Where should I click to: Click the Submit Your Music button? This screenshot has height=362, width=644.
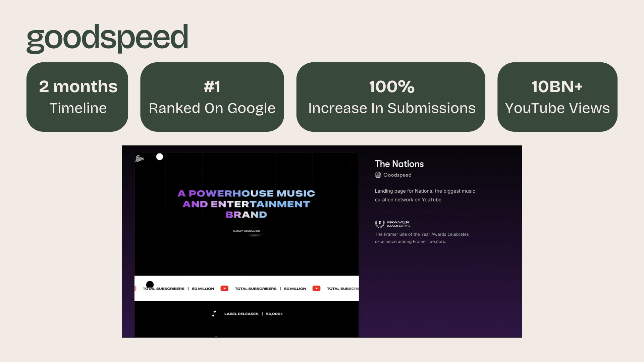point(247,231)
